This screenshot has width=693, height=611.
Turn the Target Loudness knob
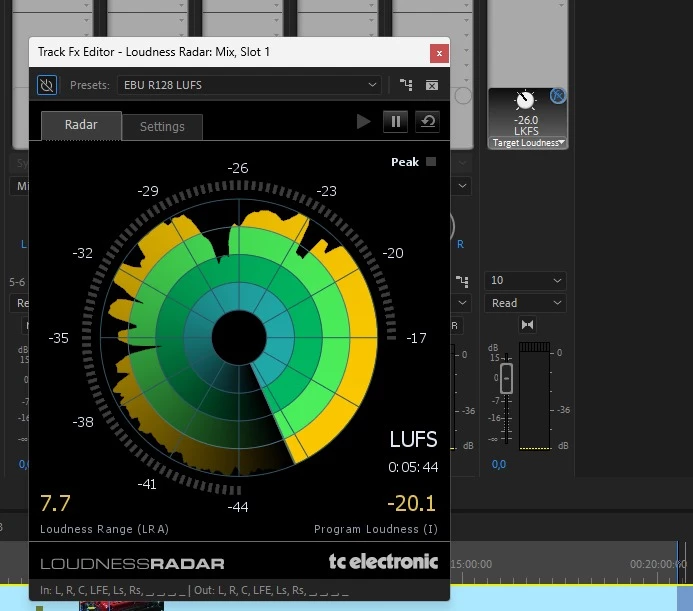[x=525, y=100]
